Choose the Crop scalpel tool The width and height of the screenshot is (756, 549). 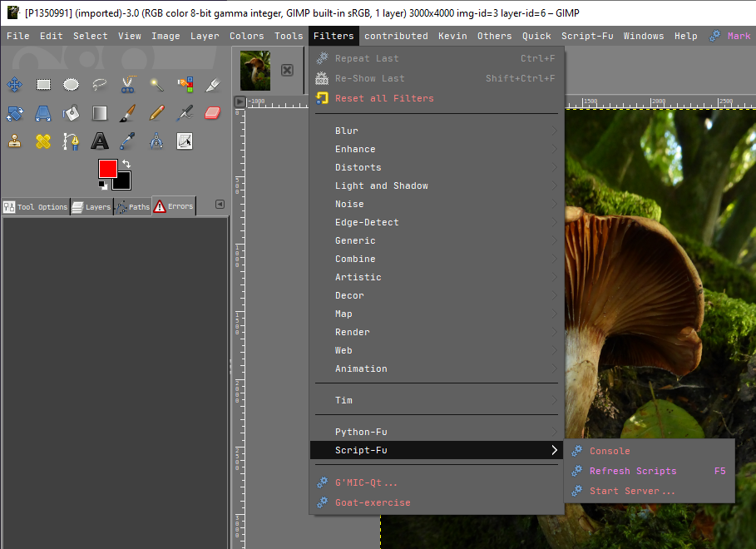pos(213,85)
